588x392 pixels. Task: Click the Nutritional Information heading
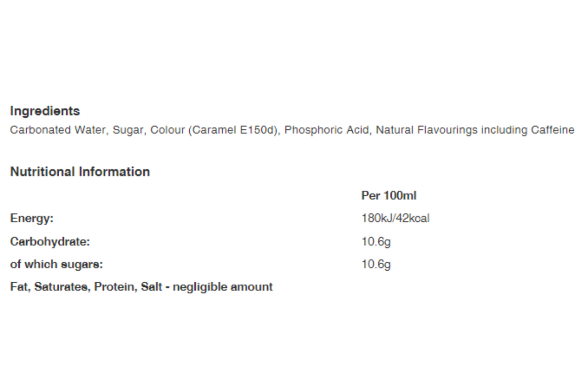(80, 172)
